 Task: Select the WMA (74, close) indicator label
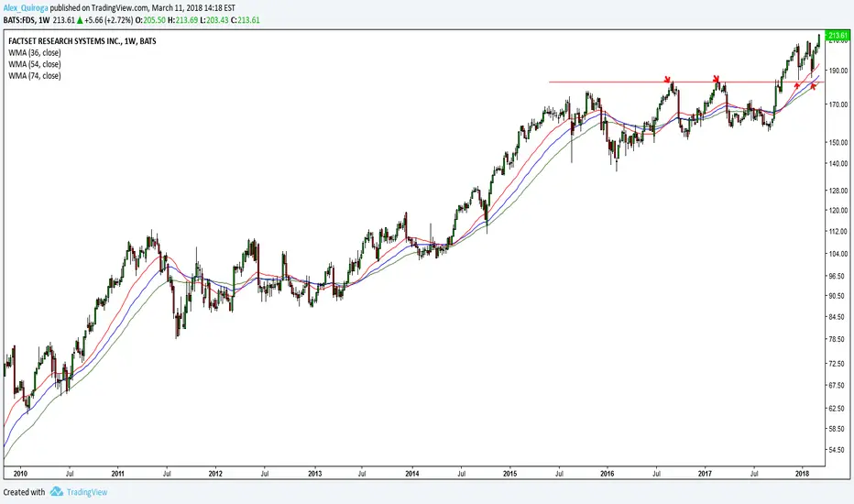click(35, 76)
